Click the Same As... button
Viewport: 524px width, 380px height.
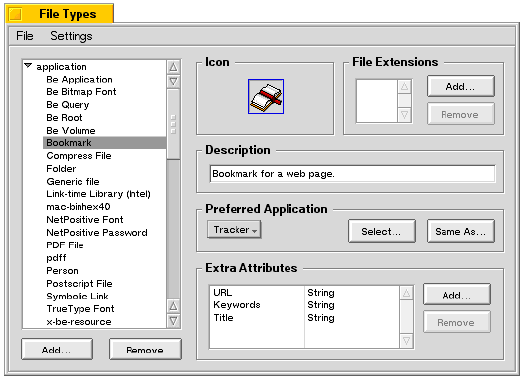coord(461,231)
